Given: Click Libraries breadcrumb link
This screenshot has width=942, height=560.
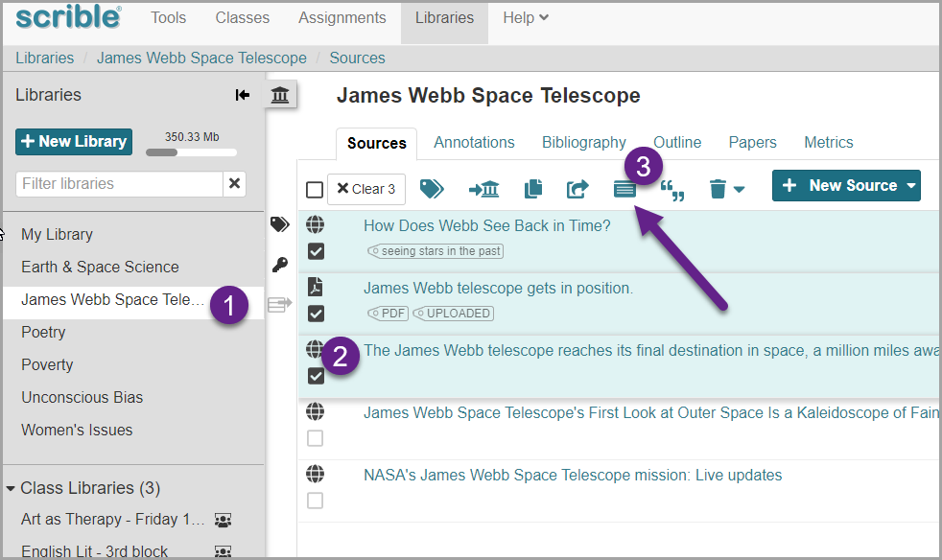Looking at the screenshot, I should (44, 58).
